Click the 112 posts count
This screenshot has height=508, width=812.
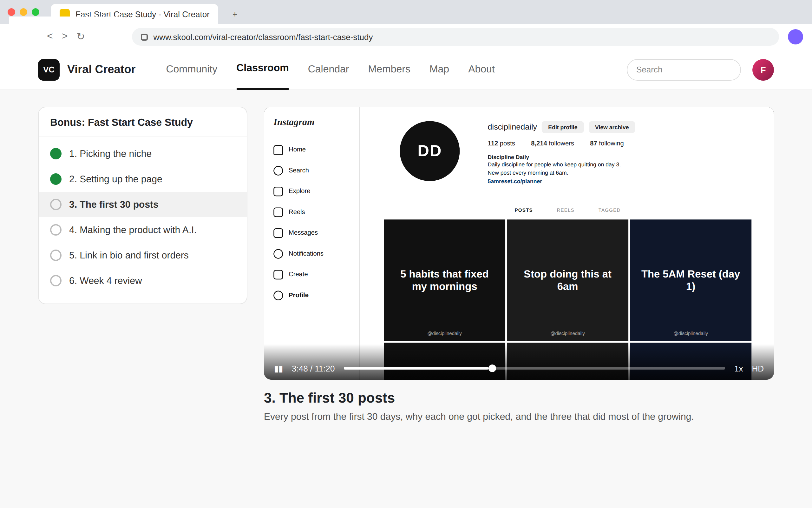[x=501, y=143]
